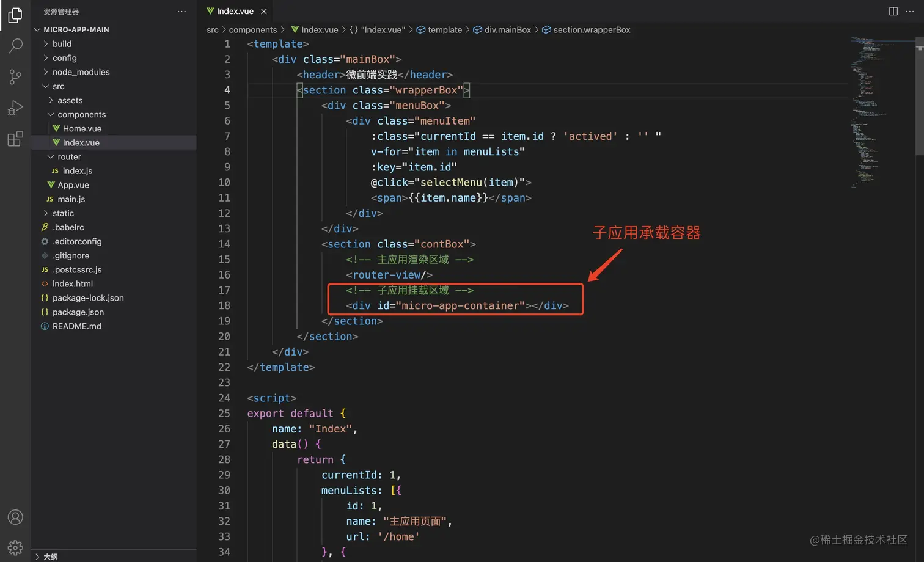Open the Manage gear icon at bottom left
The height and width of the screenshot is (562, 924).
15,547
